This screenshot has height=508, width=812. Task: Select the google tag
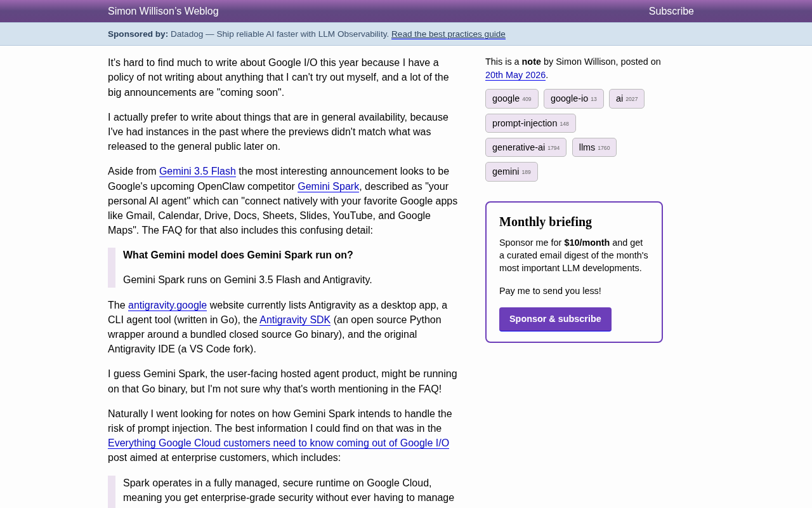pyautogui.click(x=512, y=98)
